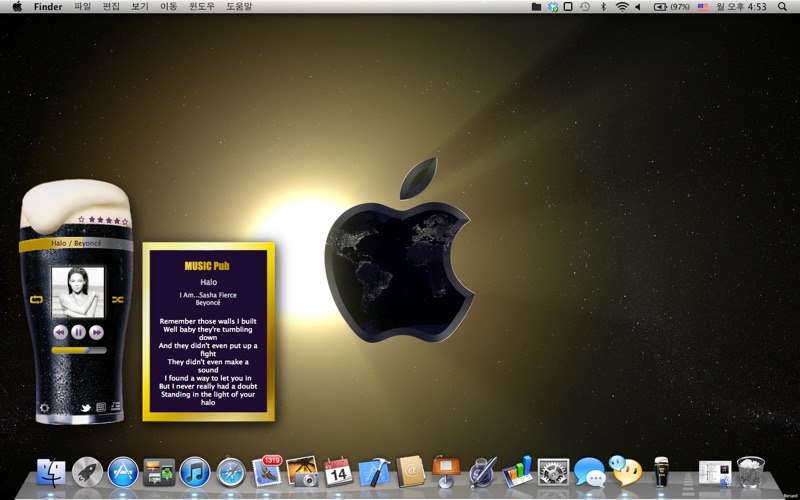Open the 도움말 menu

[x=239, y=7]
